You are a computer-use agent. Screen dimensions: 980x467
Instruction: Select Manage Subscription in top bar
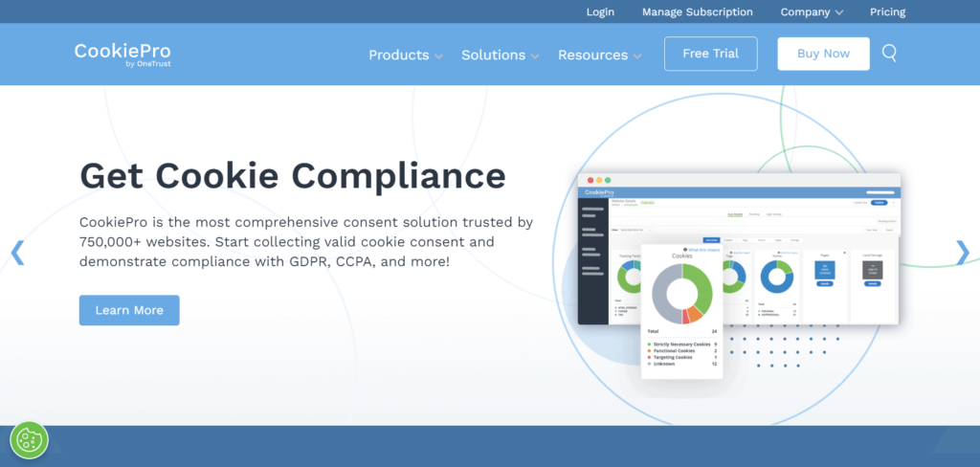pyautogui.click(x=697, y=12)
